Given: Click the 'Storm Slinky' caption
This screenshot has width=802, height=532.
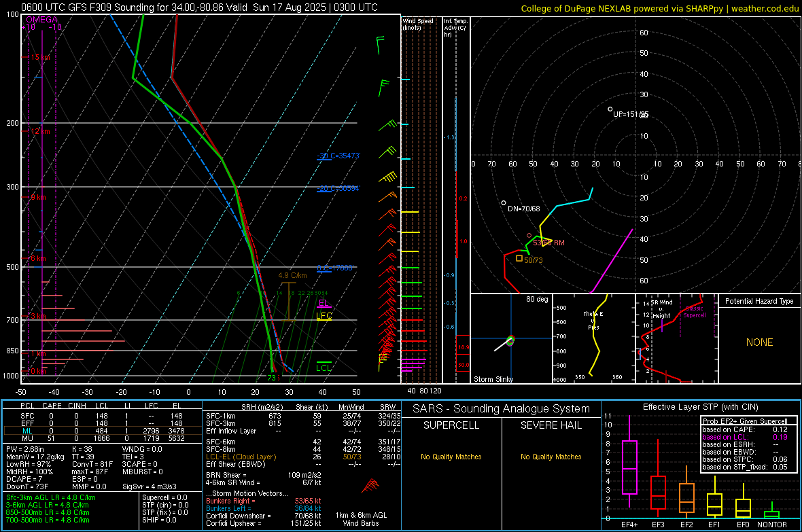Looking at the screenshot, I should tap(493, 379).
